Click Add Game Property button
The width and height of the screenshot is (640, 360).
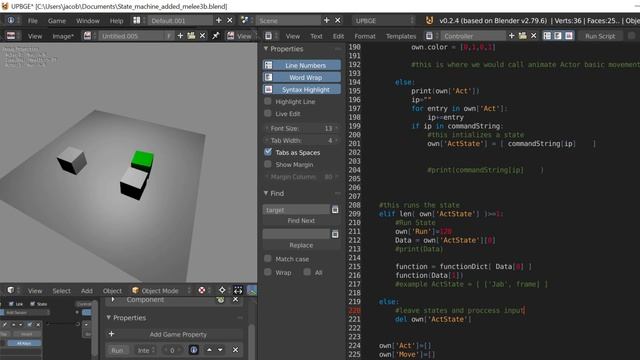(174, 334)
